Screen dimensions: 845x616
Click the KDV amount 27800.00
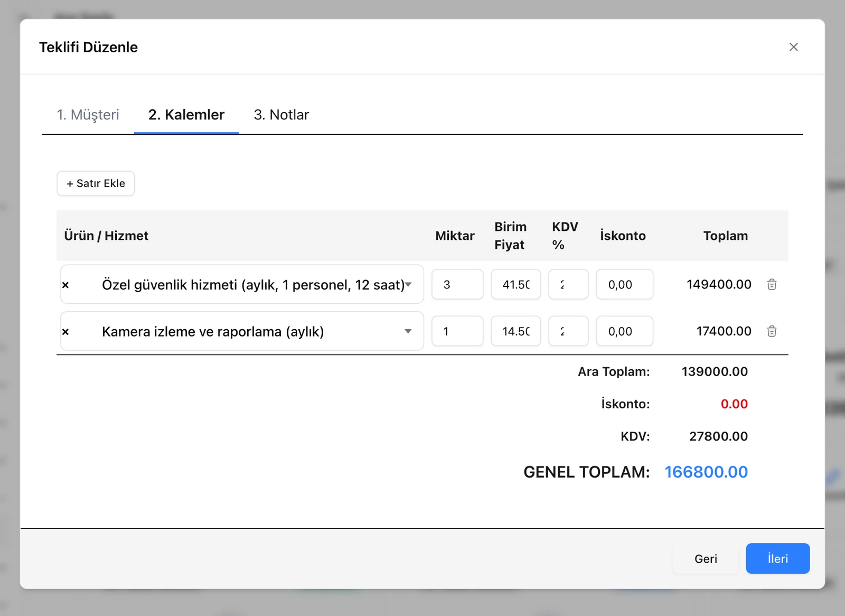pos(718,436)
